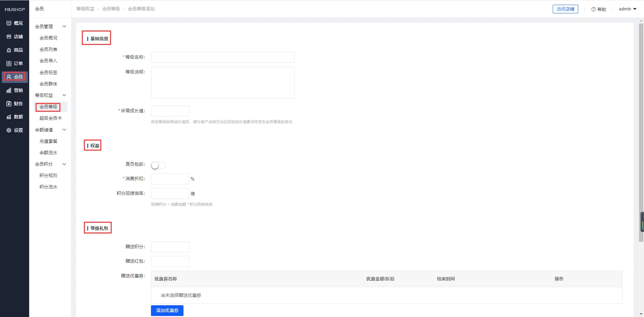
Task: Open the 店铺 shop icon in sidebar
Action: click(9, 37)
